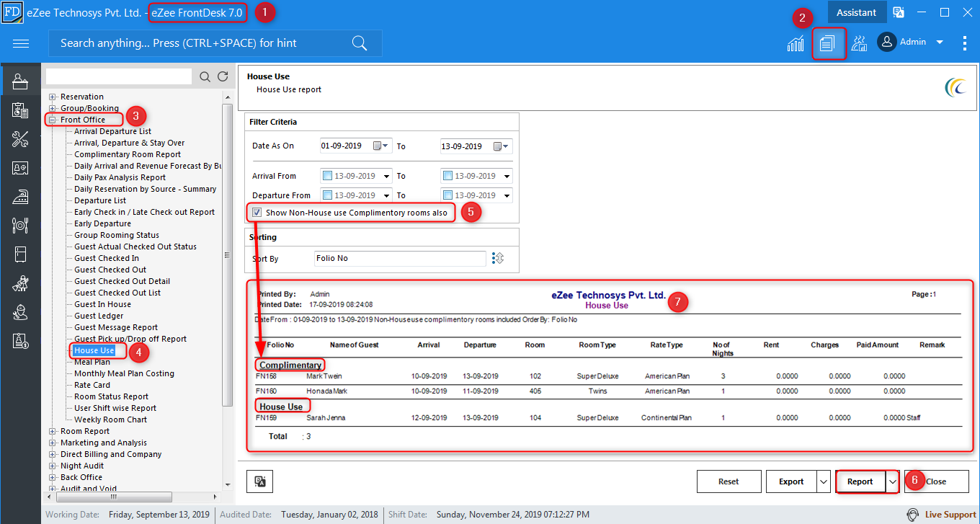This screenshot has height=524, width=980.
Task: Click the translate button left of Reset
Action: click(x=260, y=481)
